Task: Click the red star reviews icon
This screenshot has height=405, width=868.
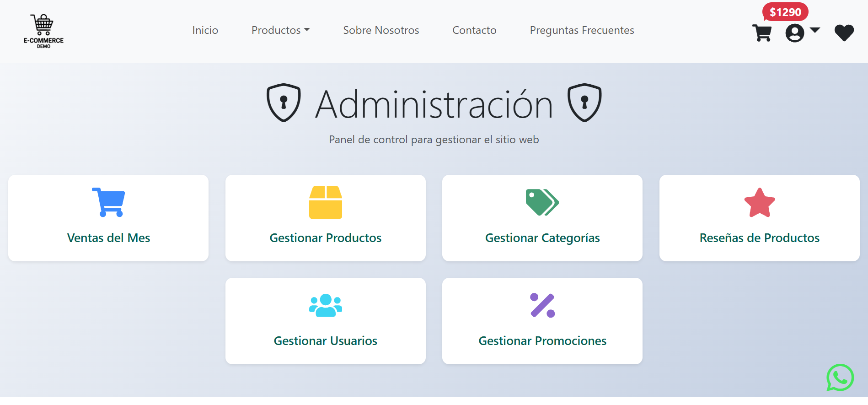Action: coord(759,203)
